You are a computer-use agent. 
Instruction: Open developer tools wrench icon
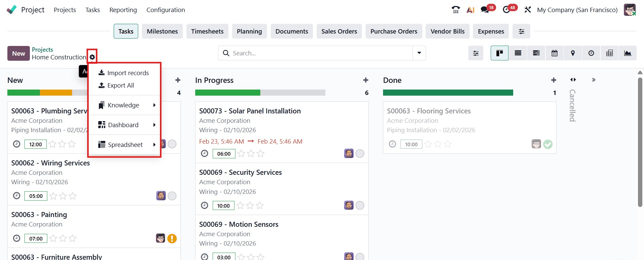tap(528, 10)
